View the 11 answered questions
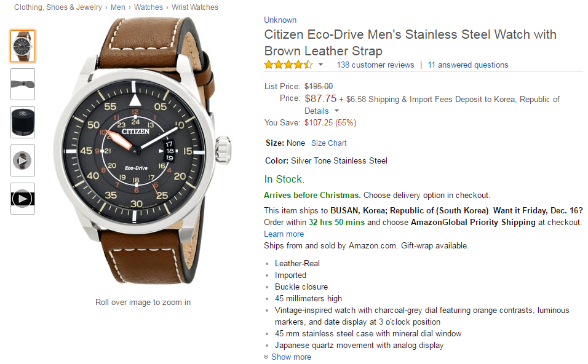Image resolution: width=588 pixels, height=364 pixels. pos(467,65)
